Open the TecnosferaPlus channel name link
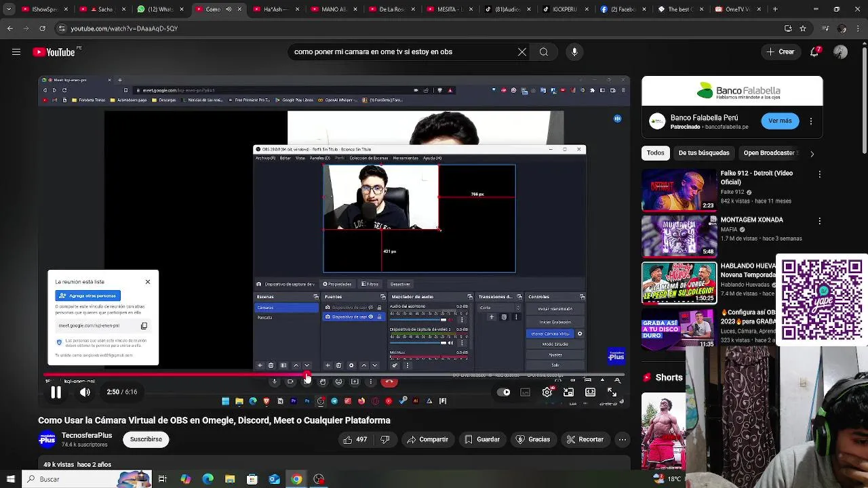This screenshot has height=488, width=868. tap(87, 436)
